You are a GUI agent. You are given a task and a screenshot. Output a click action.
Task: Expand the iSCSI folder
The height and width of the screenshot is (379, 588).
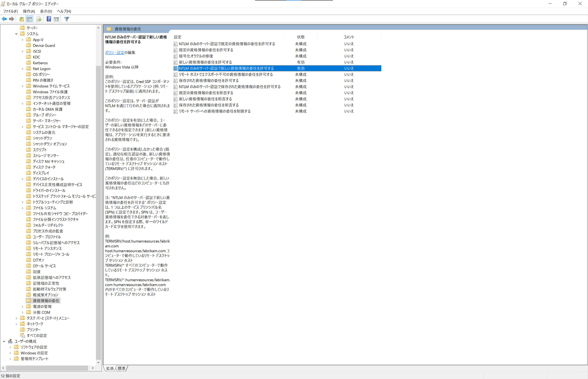23,51
